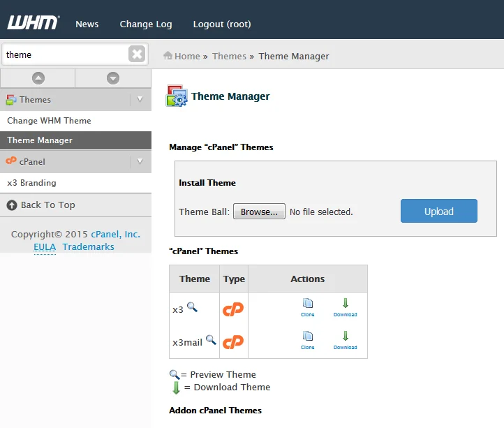Viewport: 504px width, 428px height.
Task: Download the x3 theme
Action: coord(346,308)
